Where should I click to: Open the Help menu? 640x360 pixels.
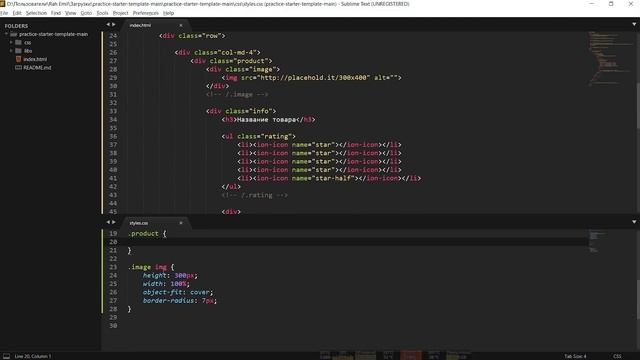pyautogui.click(x=169, y=13)
